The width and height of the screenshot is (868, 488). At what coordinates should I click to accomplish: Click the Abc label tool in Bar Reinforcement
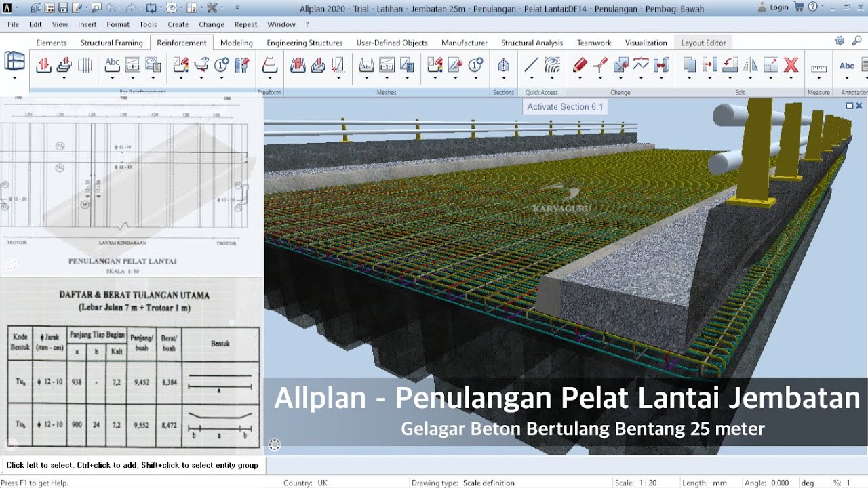[x=113, y=65]
